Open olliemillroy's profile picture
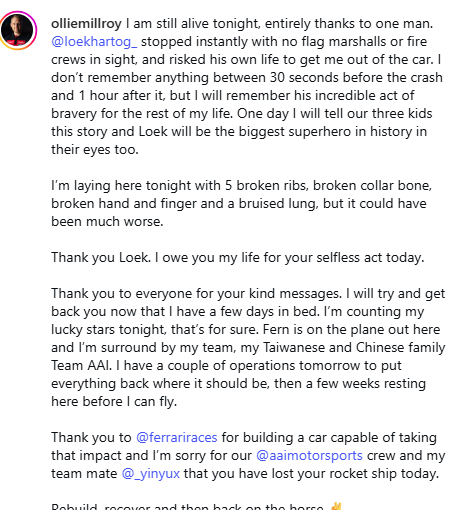 coord(17,30)
